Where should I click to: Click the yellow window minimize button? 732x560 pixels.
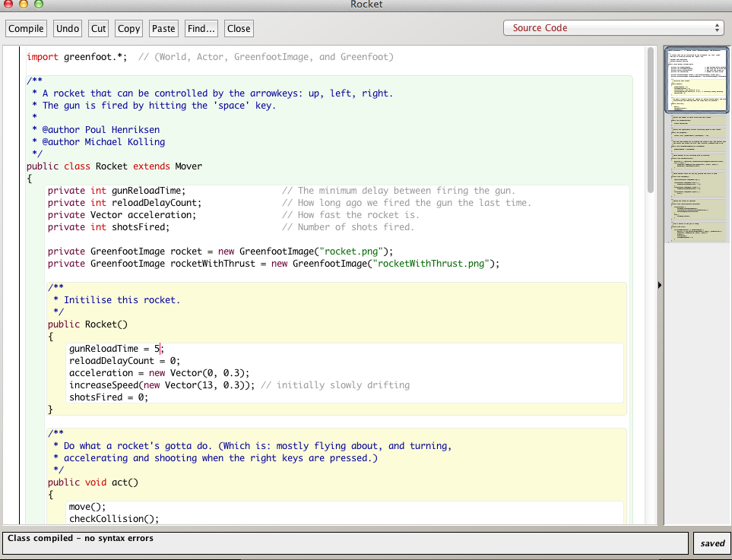pyautogui.click(x=24, y=5)
